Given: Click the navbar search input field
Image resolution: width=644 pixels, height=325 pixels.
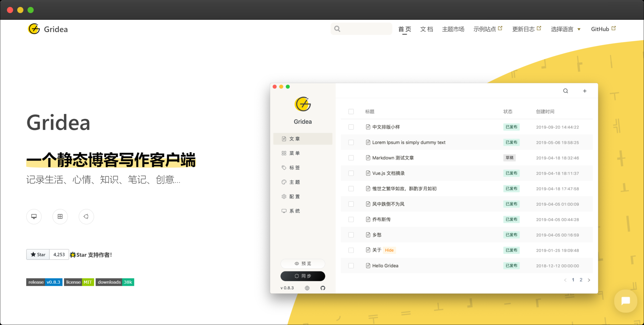Looking at the screenshot, I should click(x=361, y=29).
